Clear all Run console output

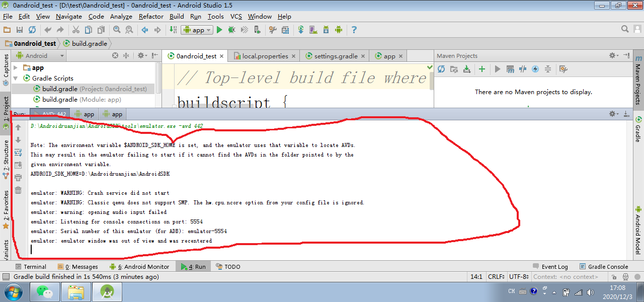click(x=18, y=190)
